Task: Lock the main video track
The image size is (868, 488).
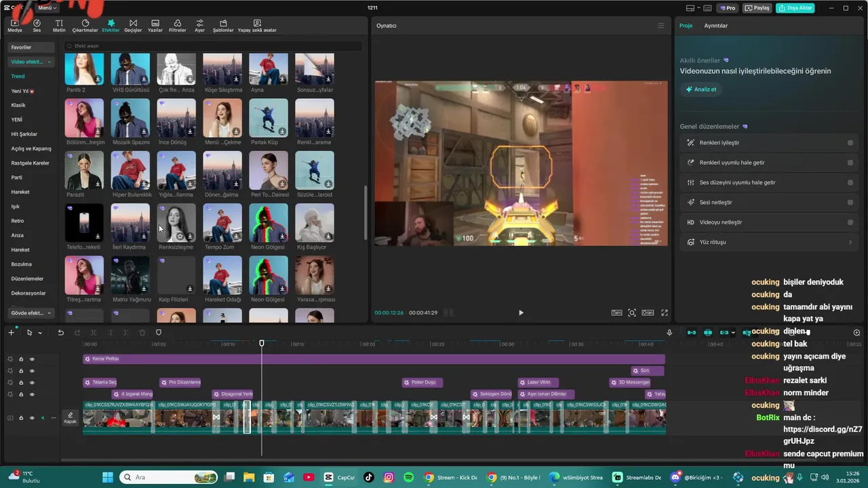Action: click(x=21, y=418)
